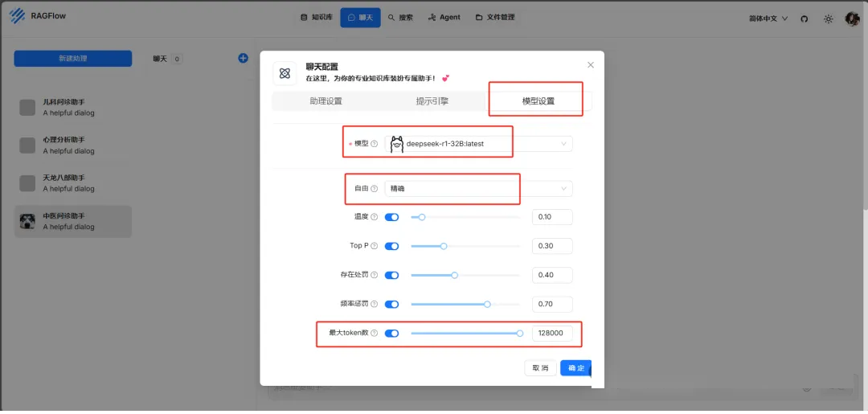This screenshot has width=868, height=414.
Task: Click the 儿科问诊助手 avatar thumbnail
Action: click(27, 108)
